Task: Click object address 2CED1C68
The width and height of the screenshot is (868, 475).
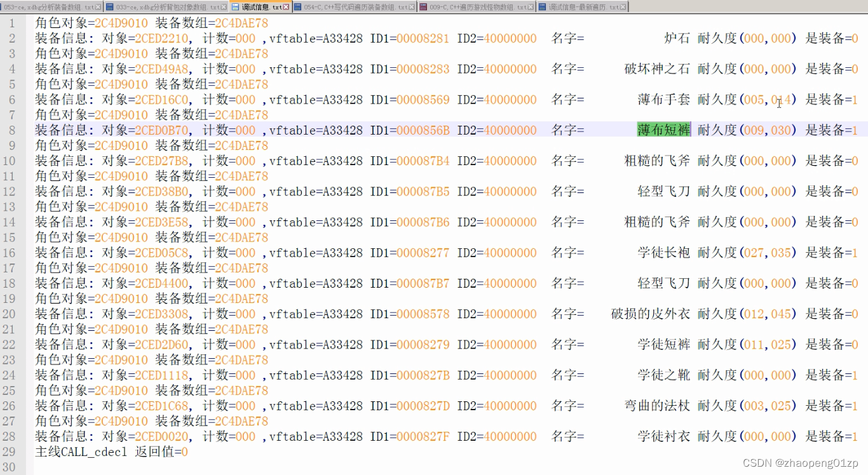Action: coord(161,406)
